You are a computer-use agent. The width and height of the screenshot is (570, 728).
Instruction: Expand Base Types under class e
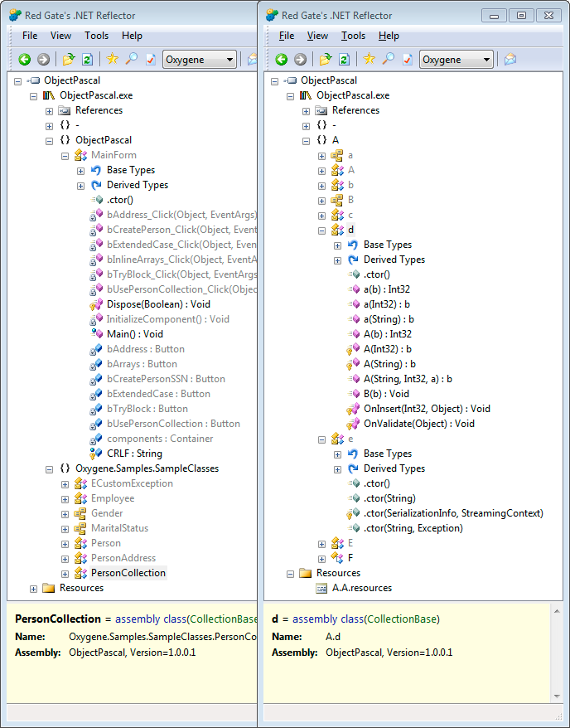click(338, 455)
